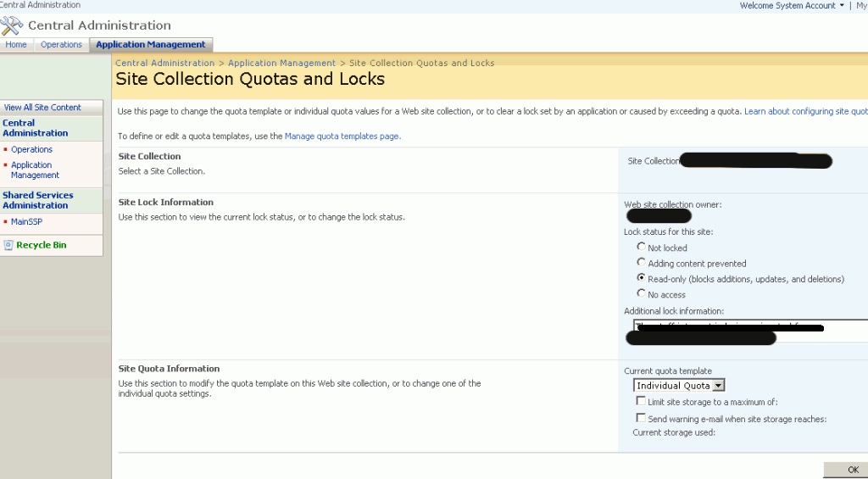The width and height of the screenshot is (868, 479).
Task: Switch to the Home tab
Action: [16, 45]
